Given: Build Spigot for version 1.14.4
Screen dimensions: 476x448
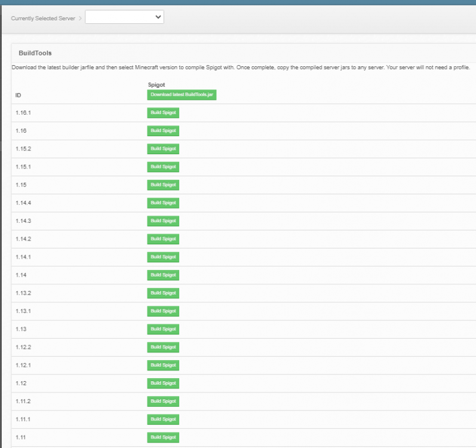Looking at the screenshot, I should pos(163,202).
